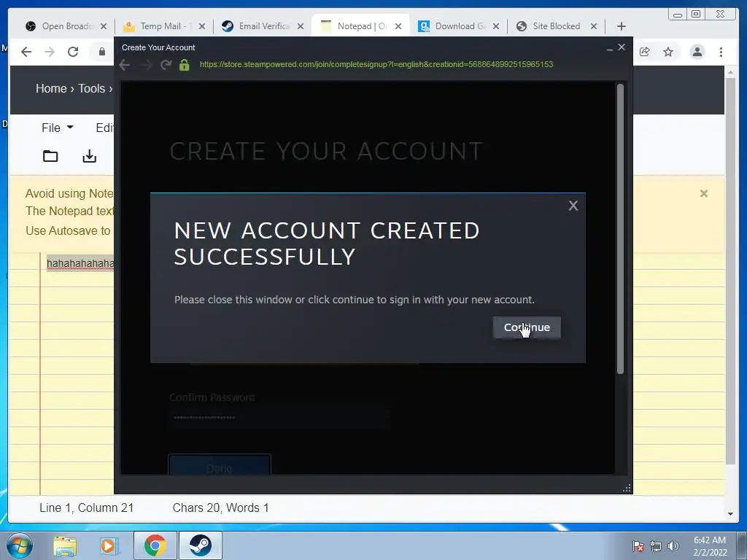Click the Steam taskbar icon
This screenshot has height=560, width=747.
[201, 545]
